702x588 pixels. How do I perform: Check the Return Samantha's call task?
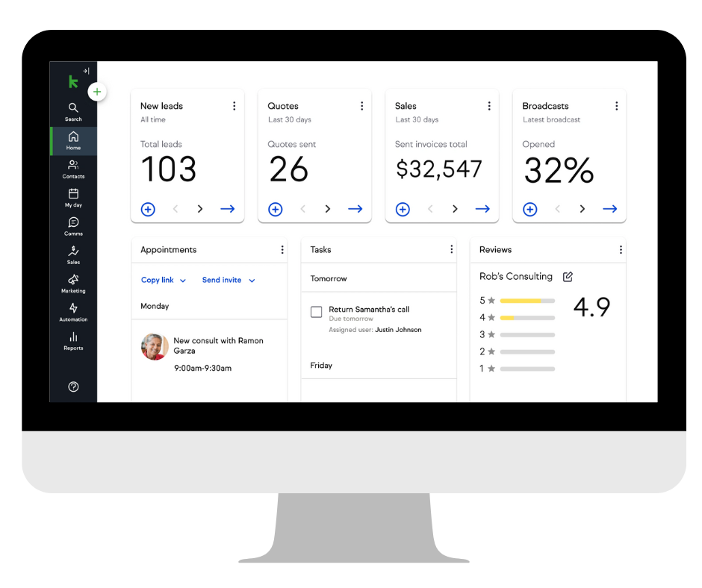pos(316,312)
